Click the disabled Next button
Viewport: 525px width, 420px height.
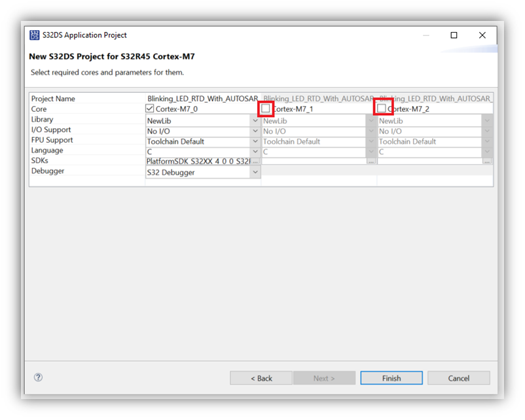click(325, 377)
